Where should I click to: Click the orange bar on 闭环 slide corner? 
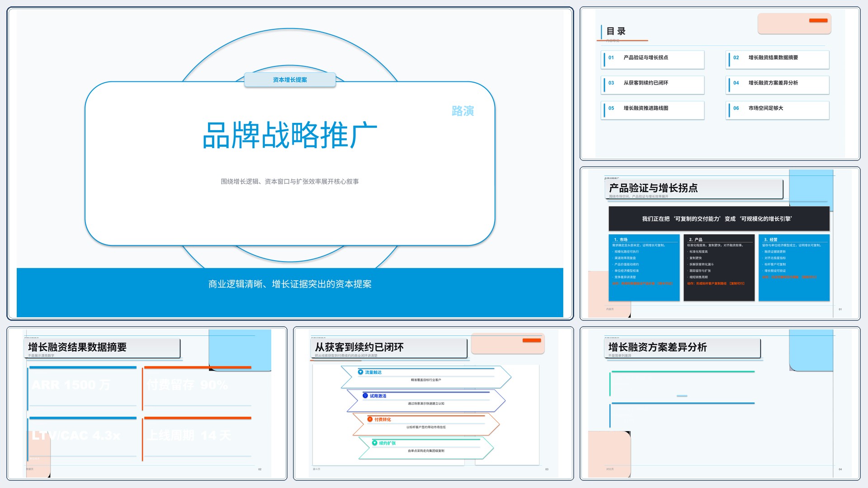click(532, 340)
